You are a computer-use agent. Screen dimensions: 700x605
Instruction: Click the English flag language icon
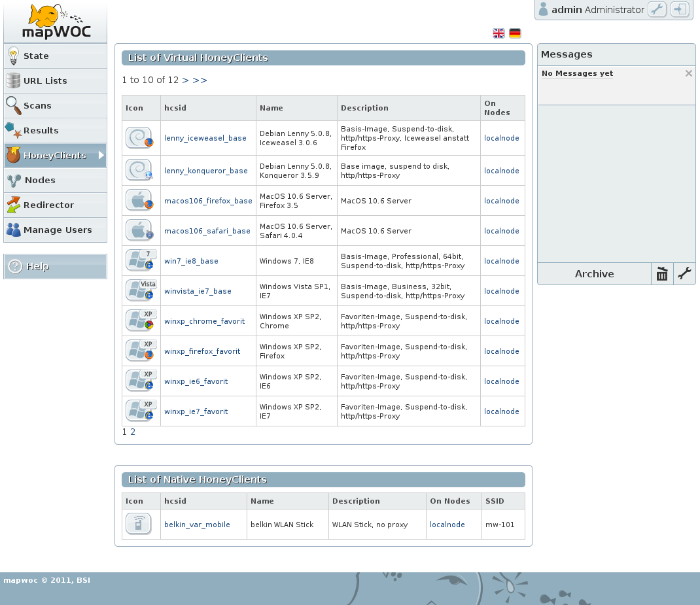[499, 33]
